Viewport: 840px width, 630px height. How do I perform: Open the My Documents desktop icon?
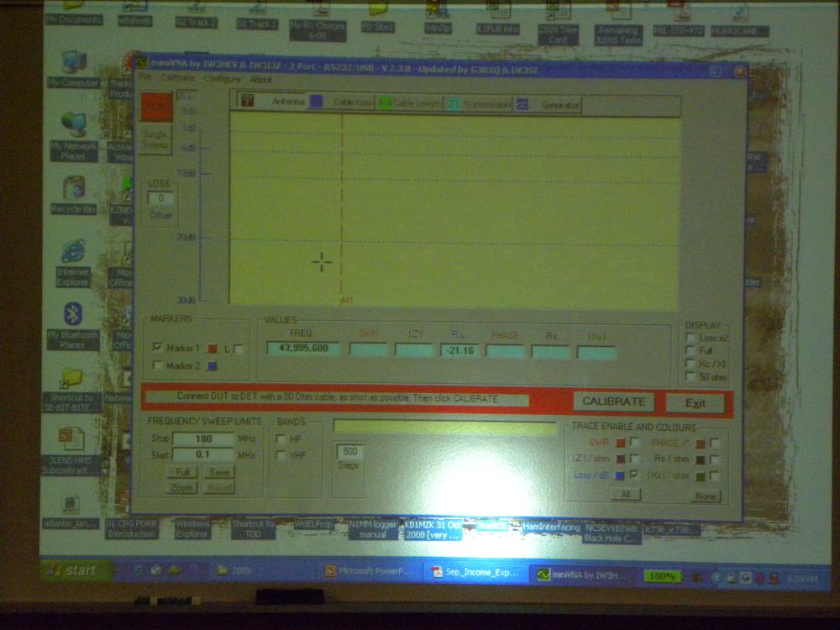(73, 14)
